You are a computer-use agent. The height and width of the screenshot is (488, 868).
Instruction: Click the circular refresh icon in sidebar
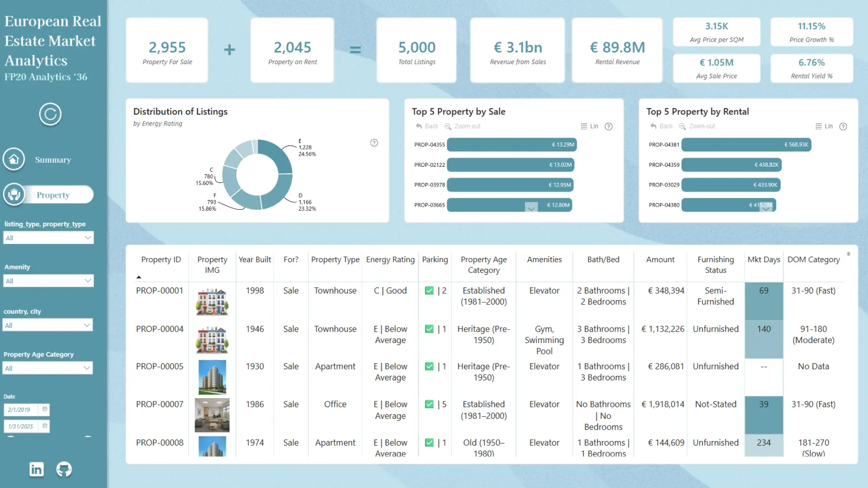coord(50,114)
